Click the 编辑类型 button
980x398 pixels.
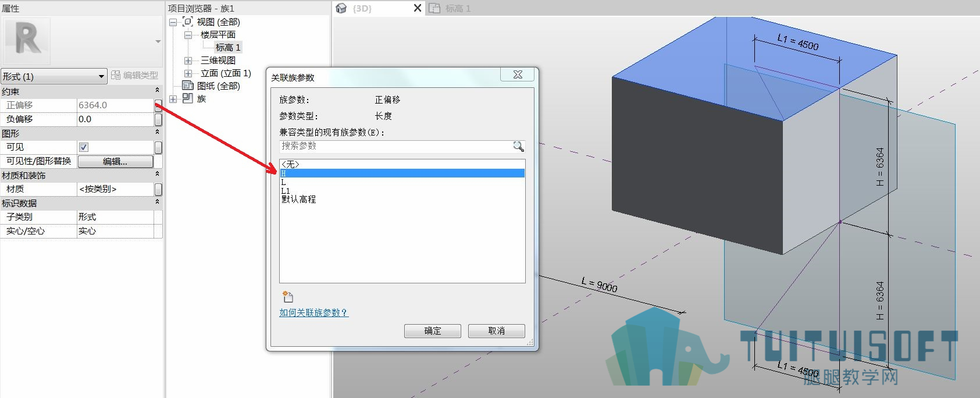tap(135, 76)
